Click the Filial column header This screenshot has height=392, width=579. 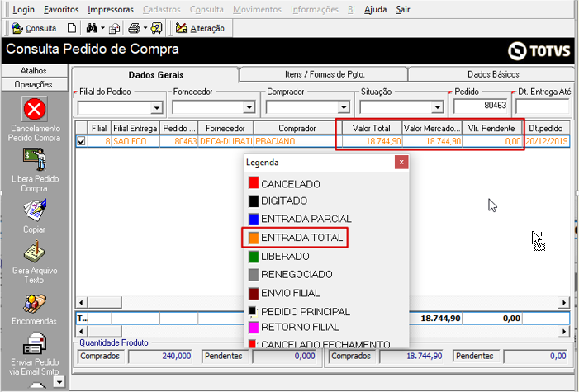(99, 128)
